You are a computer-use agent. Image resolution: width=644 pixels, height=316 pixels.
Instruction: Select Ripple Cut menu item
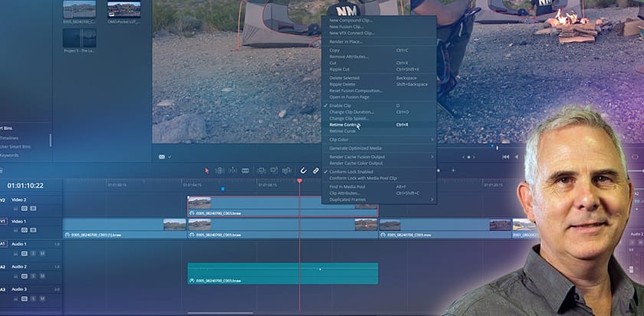(x=378, y=70)
